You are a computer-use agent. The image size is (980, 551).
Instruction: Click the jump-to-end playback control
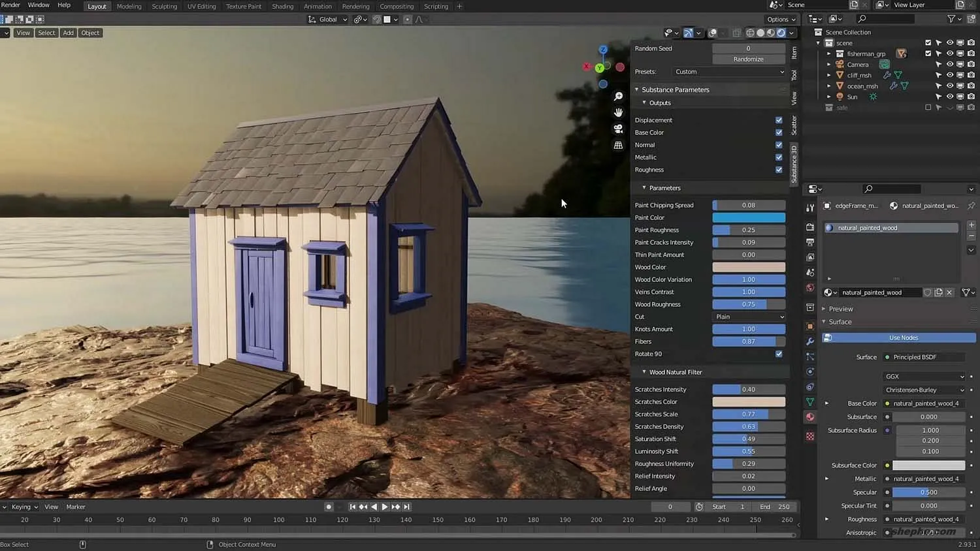[406, 507]
